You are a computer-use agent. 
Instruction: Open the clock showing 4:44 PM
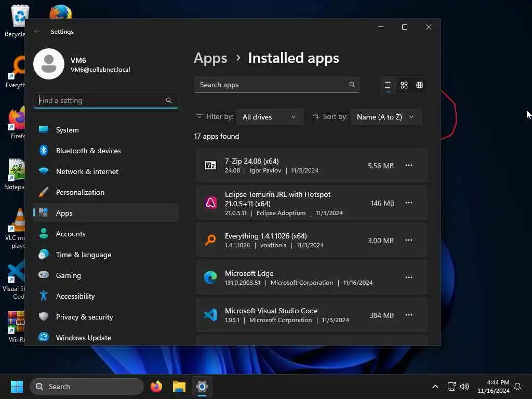coord(494,387)
